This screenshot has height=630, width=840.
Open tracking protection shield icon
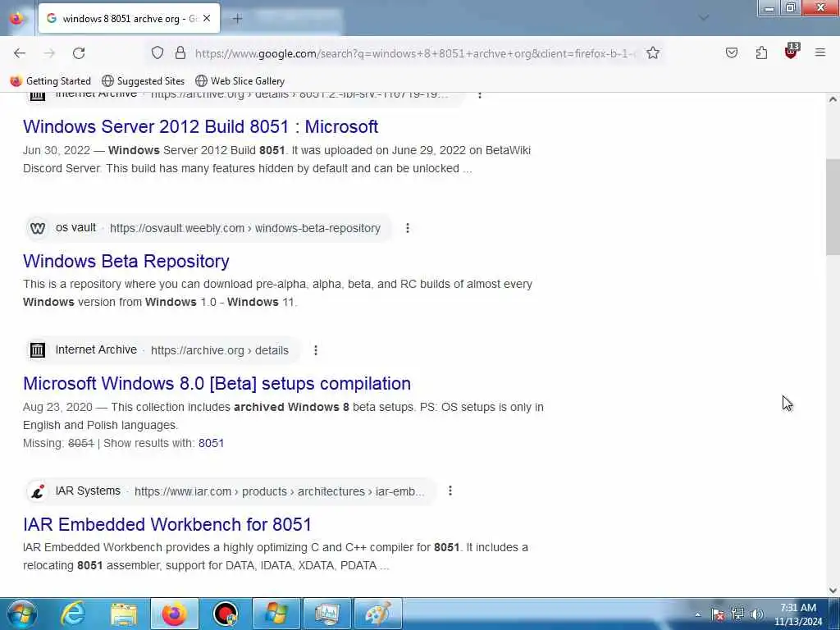(157, 52)
